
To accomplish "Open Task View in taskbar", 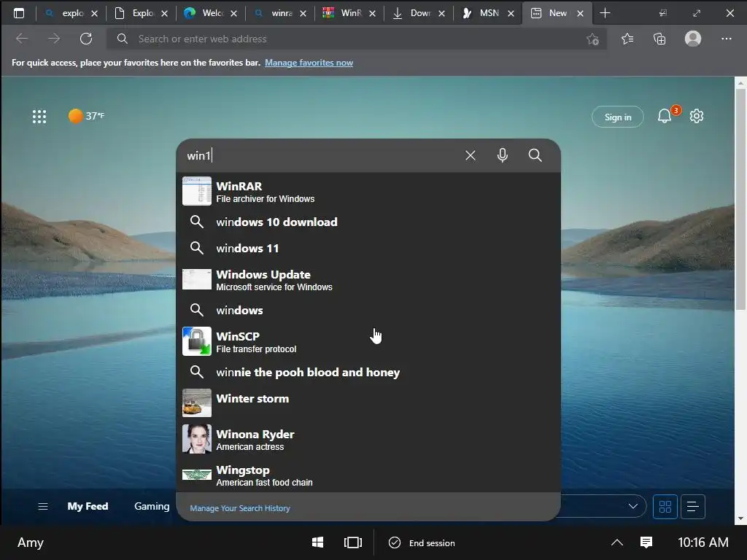I will [x=352, y=542].
